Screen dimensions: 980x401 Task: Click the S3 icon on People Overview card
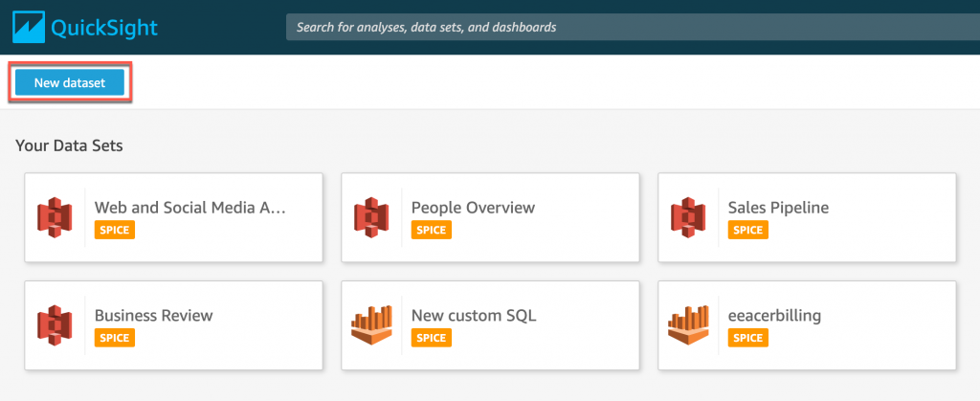(370, 217)
